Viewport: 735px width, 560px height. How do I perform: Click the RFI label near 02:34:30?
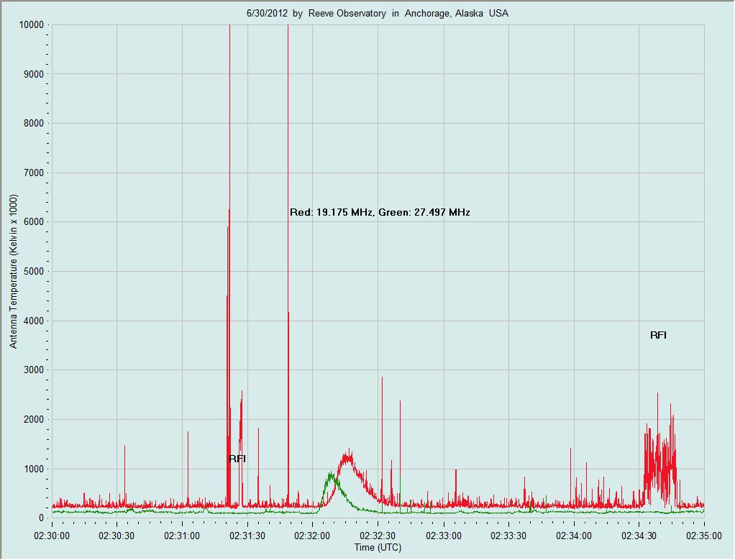(x=658, y=335)
